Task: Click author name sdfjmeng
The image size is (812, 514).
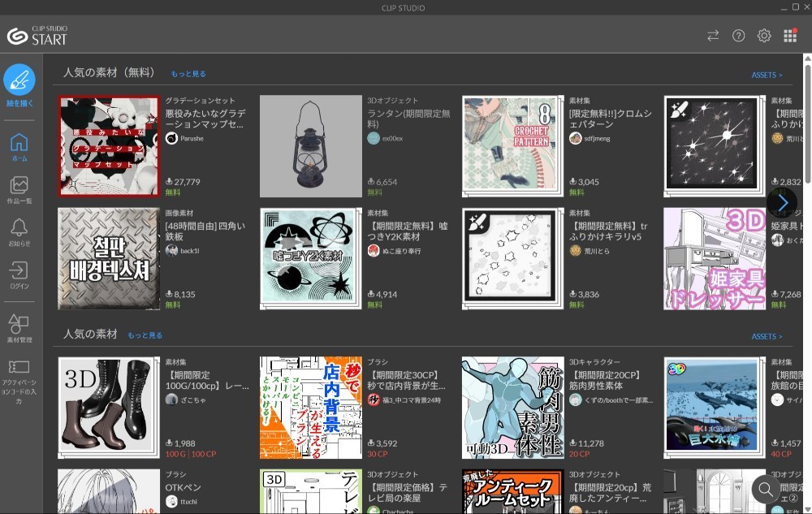Action: (x=597, y=139)
